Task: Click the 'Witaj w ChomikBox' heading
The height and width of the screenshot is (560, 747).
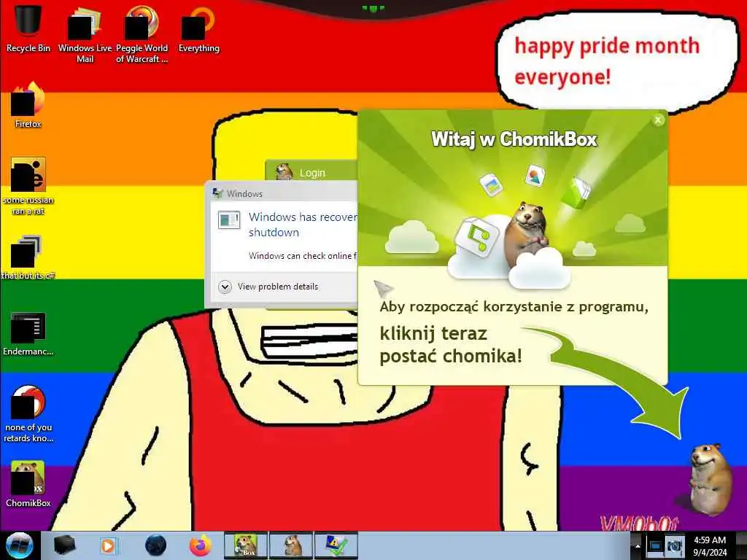Action: (x=514, y=139)
